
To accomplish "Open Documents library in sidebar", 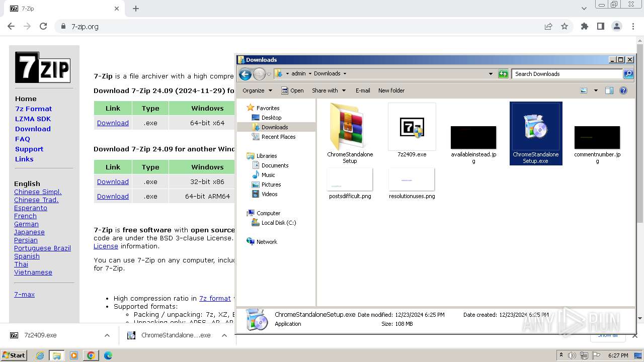I will pyautogui.click(x=270, y=165).
